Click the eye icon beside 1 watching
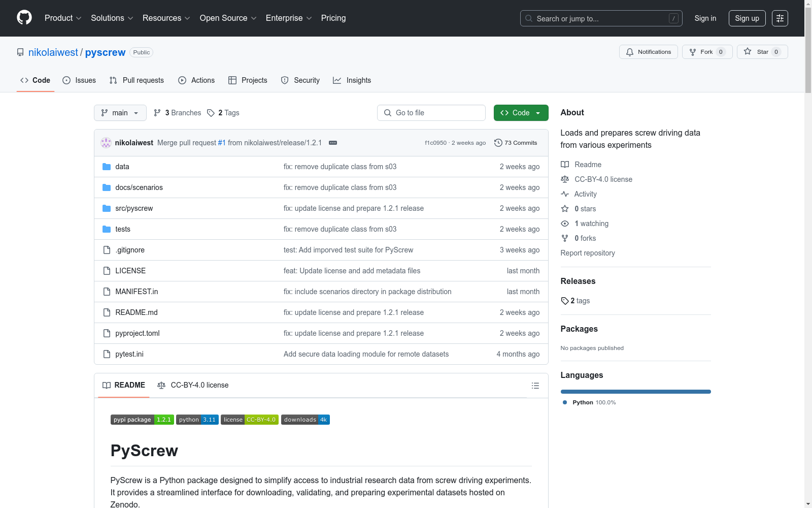Image resolution: width=812 pixels, height=508 pixels. (x=565, y=224)
